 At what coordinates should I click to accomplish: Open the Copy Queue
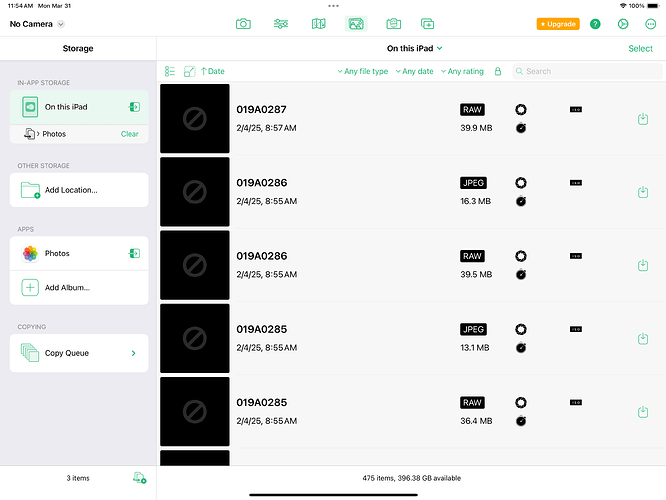(x=79, y=353)
